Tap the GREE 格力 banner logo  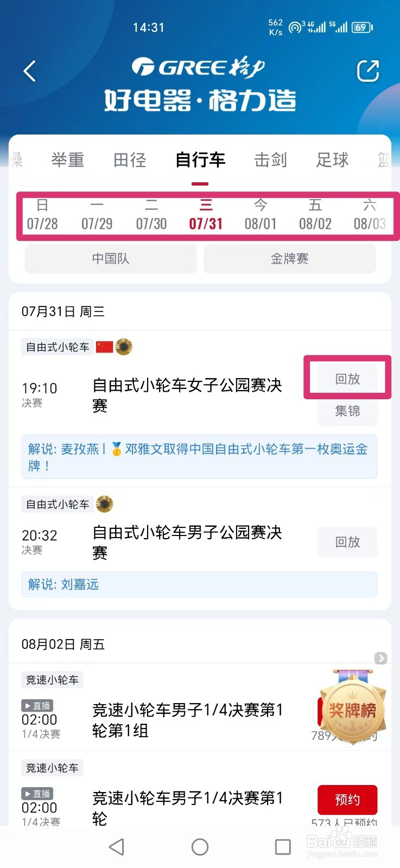[x=200, y=84]
